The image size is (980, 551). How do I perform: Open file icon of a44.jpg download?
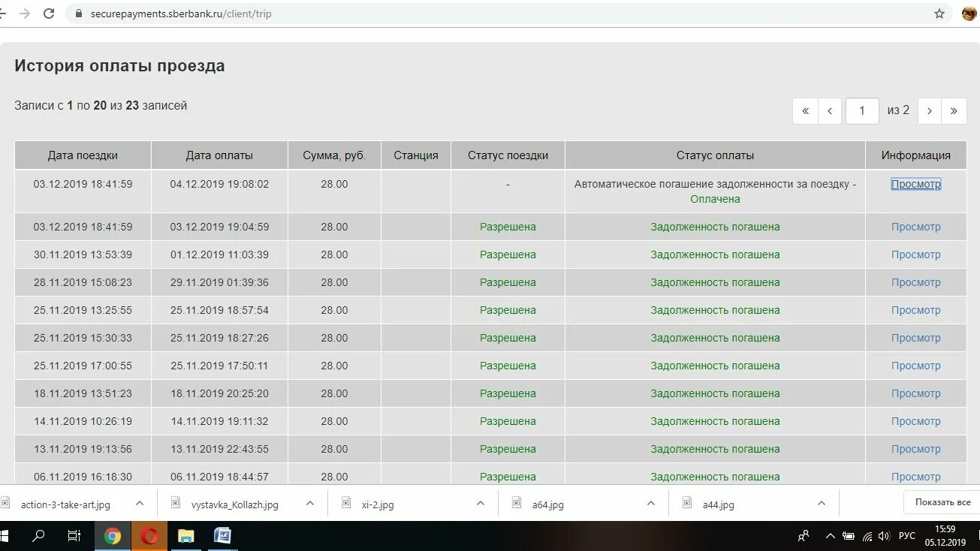tap(687, 504)
